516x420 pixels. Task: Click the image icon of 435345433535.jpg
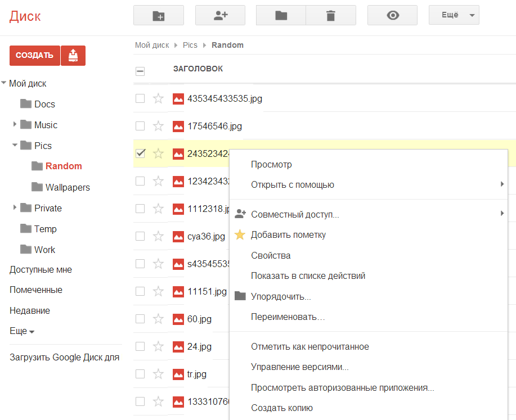pos(178,98)
